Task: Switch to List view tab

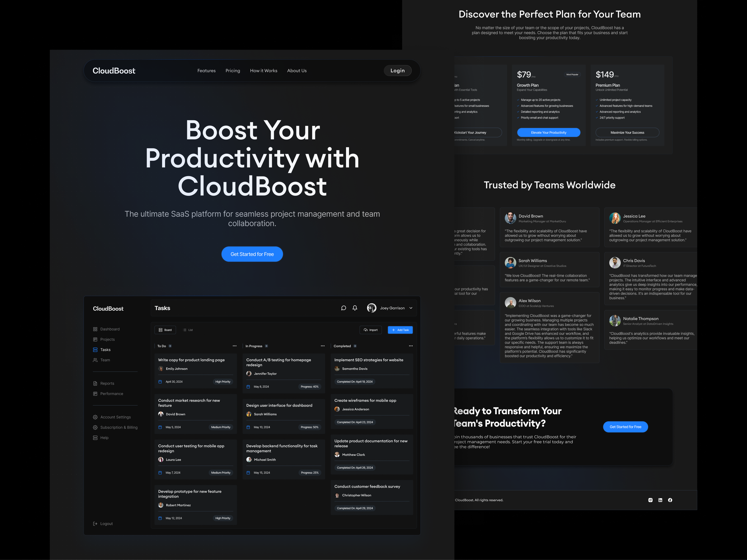Action: point(188,330)
